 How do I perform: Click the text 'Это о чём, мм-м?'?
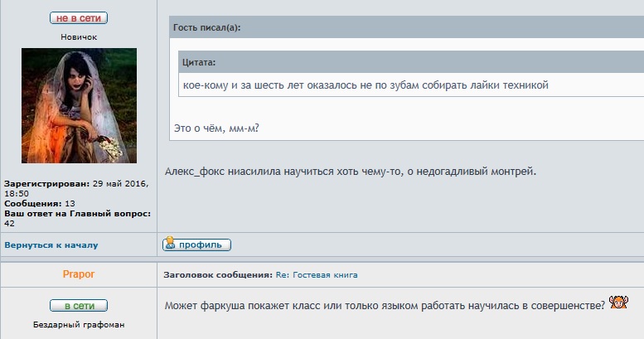click(x=216, y=128)
